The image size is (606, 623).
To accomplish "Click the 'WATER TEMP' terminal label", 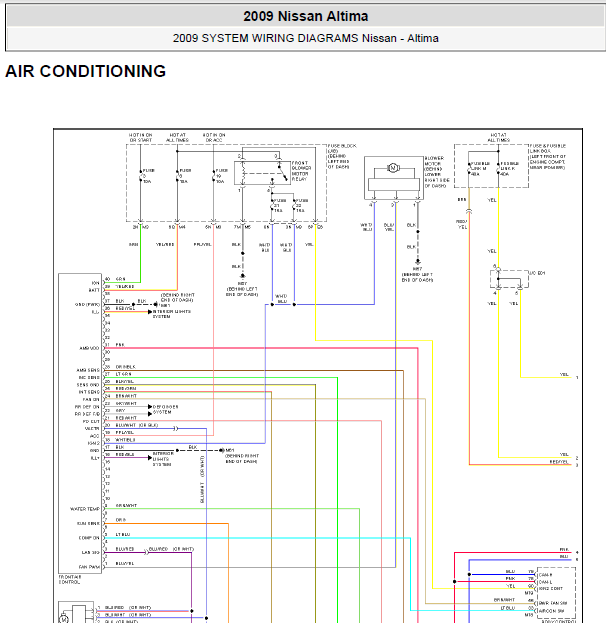I will (85, 509).
